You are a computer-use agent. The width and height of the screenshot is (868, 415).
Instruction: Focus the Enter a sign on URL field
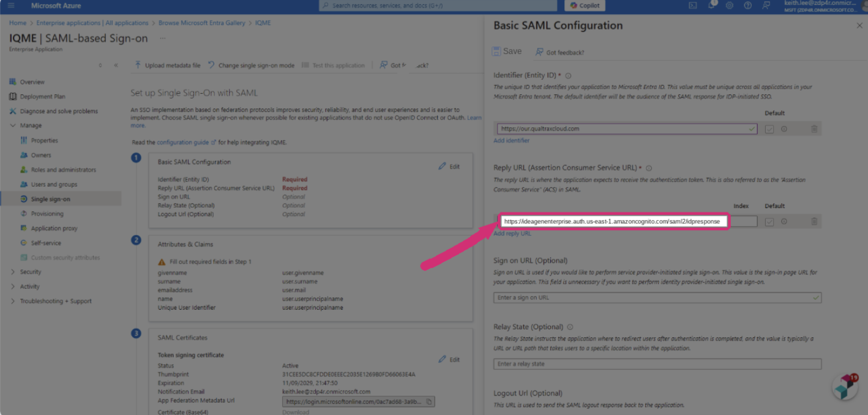click(657, 297)
